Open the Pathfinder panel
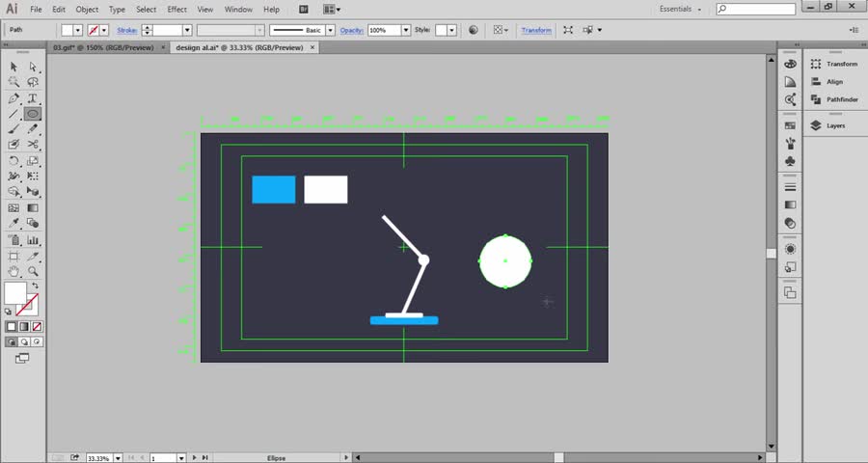This screenshot has height=463, width=868. click(841, 98)
